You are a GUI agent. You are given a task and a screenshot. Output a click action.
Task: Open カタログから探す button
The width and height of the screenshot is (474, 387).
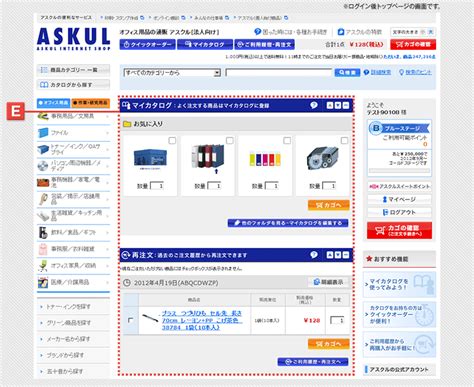pyautogui.click(x=73, y=85)
